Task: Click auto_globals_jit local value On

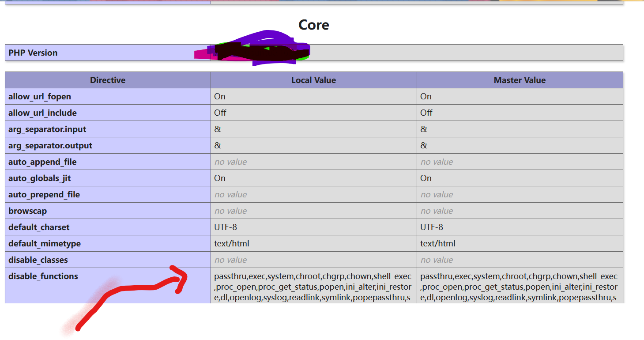Action: (220, 178)
